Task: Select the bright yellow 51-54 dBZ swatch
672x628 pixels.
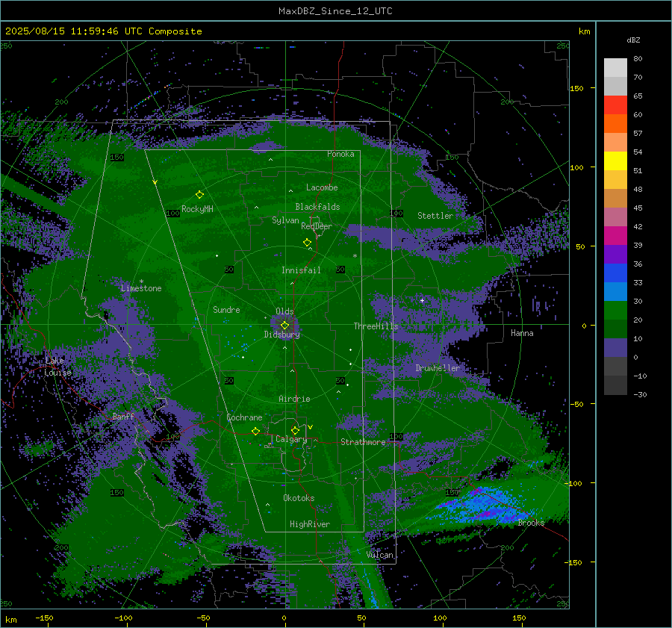Action: 615,161
